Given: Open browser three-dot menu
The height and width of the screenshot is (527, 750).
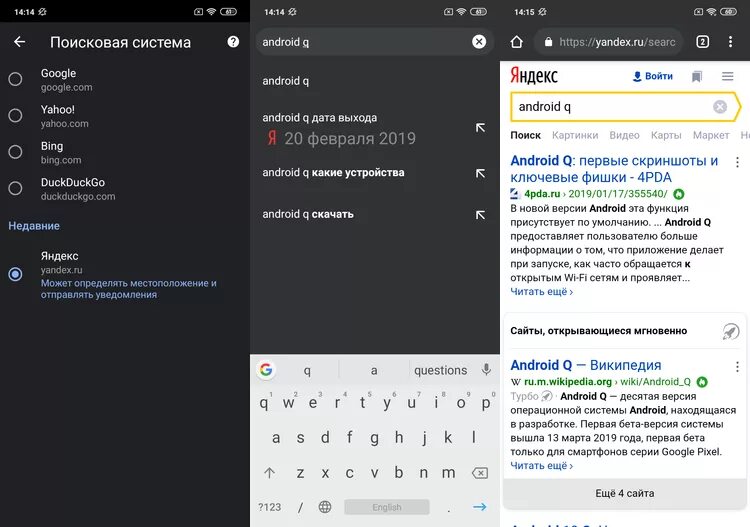Looking at the screenshot, I should pyautogui.click(x=730, y=42).
